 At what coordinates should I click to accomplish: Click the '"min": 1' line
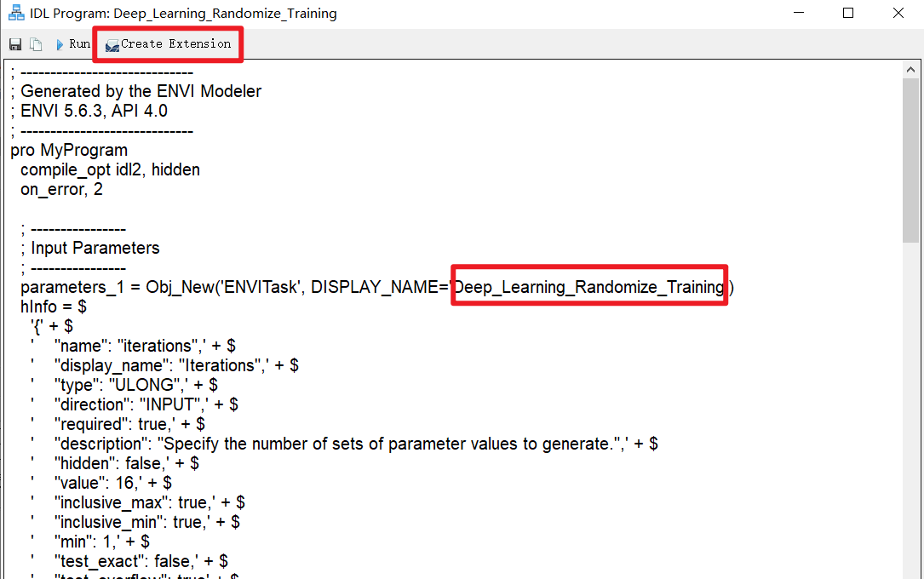pos(90,542)
